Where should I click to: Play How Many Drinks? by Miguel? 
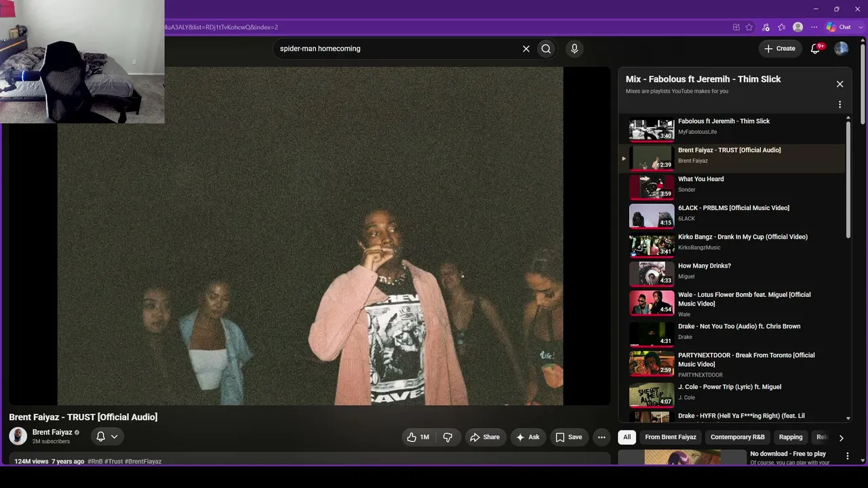point(732,274)
